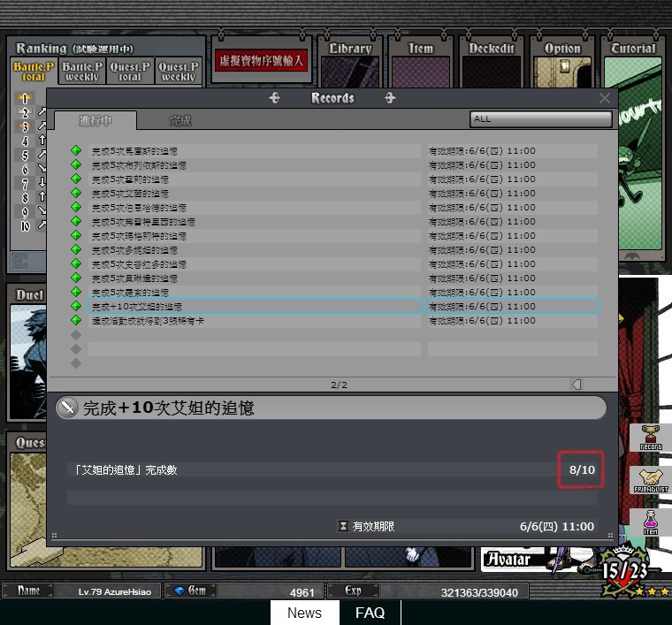Go to previous Records page arrow
This screenshot has height=625, width=672.
pyautogui.click(x=577, y=385)
